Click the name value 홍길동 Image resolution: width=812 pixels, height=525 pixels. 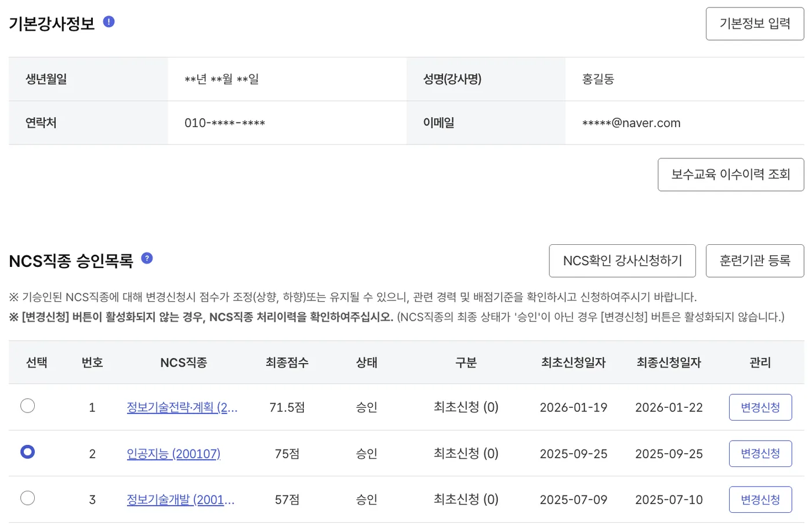[x=598, y=79]
